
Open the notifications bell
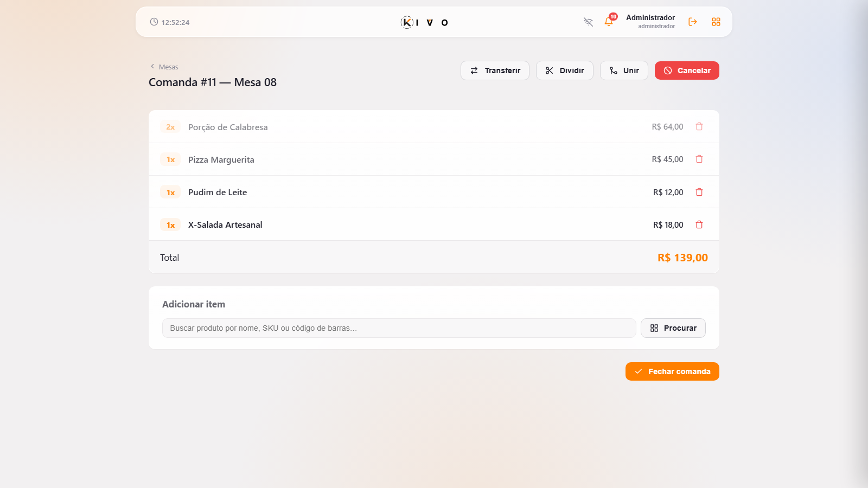609,22
